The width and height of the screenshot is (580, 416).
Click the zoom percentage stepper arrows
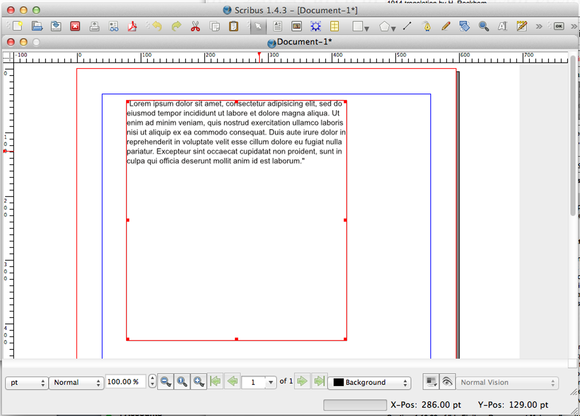152,381
